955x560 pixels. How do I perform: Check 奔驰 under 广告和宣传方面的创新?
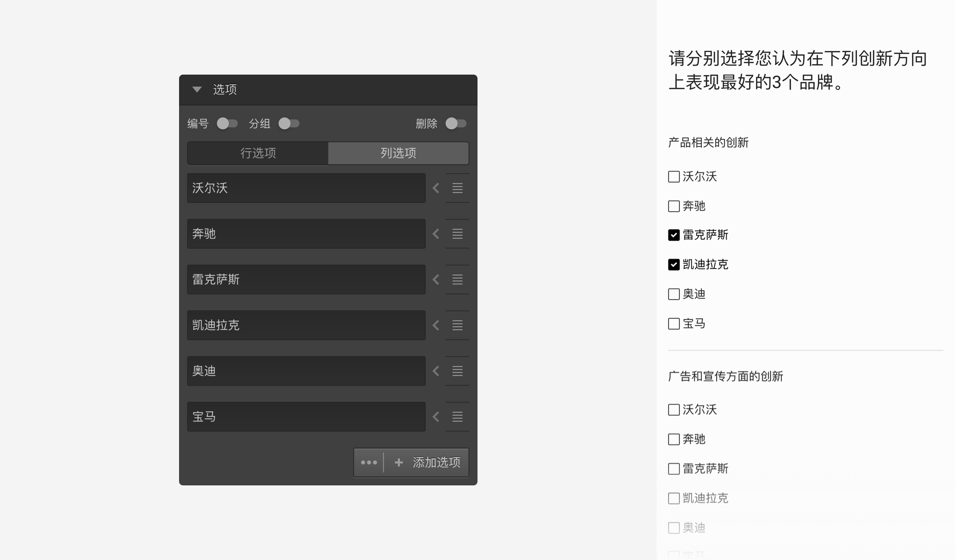click(674, 439)
